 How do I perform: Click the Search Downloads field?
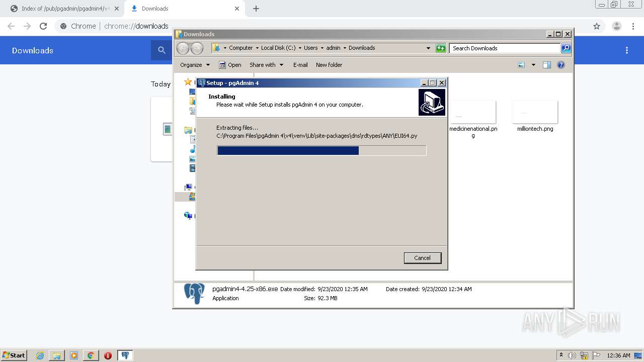(505, 48)
